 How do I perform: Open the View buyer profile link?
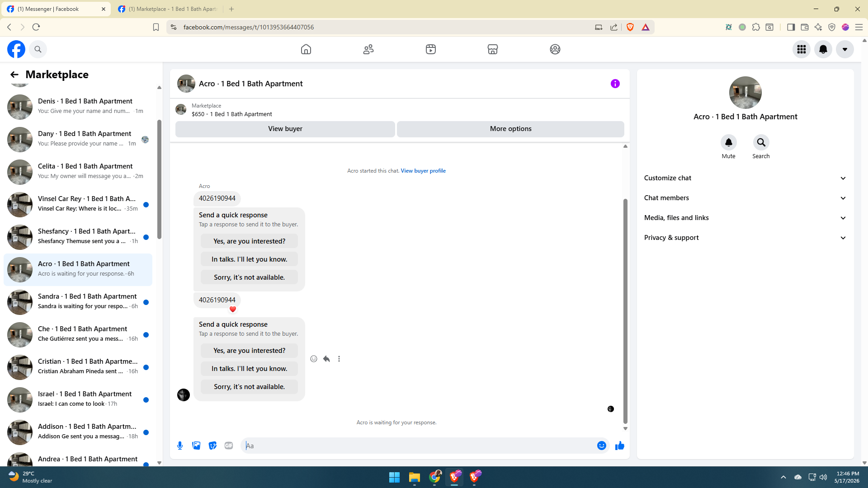tap(423, 171)
